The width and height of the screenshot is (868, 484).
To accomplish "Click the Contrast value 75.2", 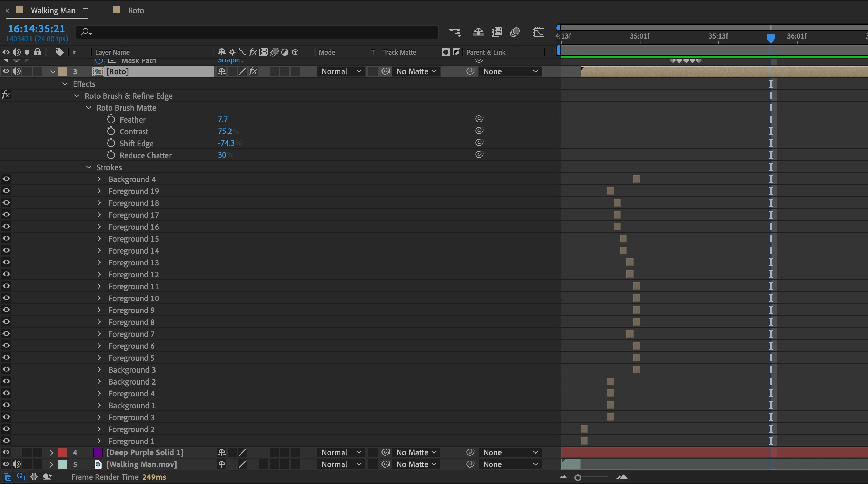I will pyautogui.click(x=225, y=131).
